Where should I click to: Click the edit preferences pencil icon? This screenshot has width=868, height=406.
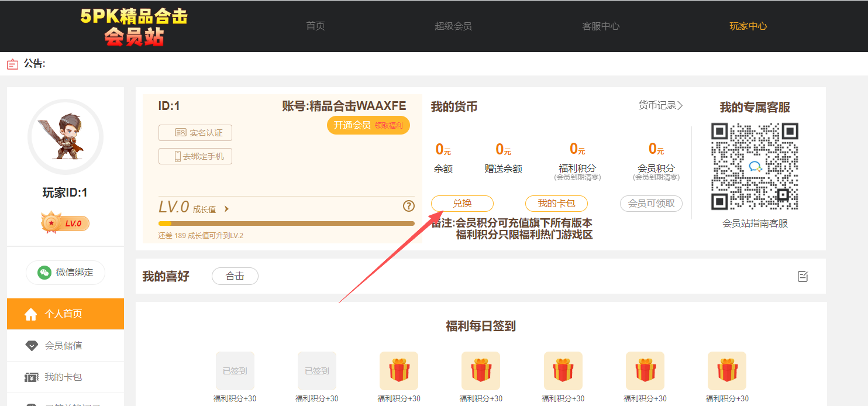click(x=802, y=276)
